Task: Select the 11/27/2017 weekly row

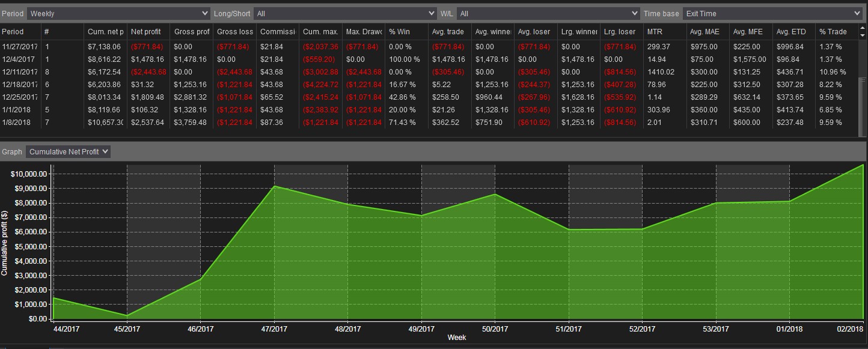Action: [x=432, y=46]
